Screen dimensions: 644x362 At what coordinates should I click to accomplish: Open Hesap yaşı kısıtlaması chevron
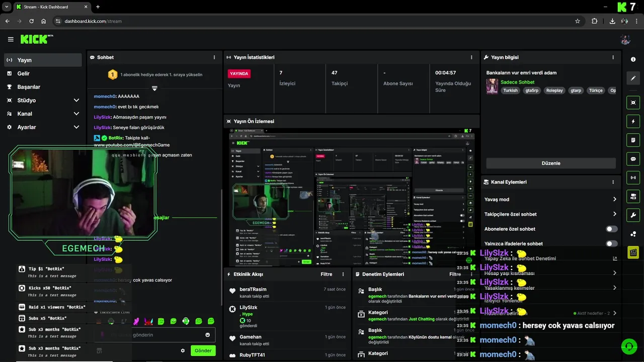[x=614, y=273]
